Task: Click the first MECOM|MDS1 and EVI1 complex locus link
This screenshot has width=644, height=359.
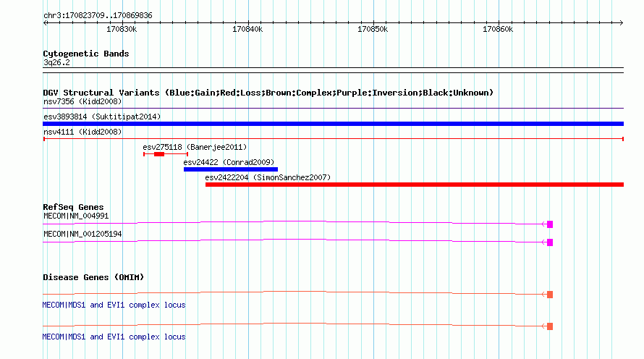Action: (114, 305)
